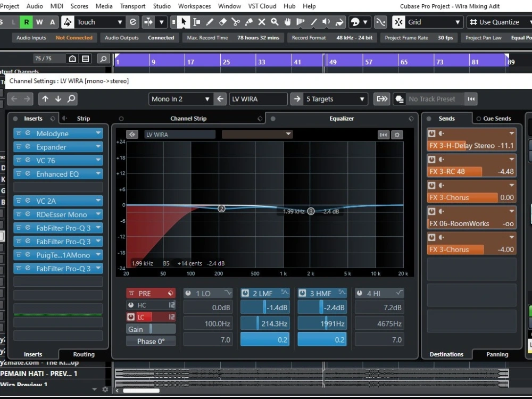Select the Draw tool in the toolbar

coord(210,22)
